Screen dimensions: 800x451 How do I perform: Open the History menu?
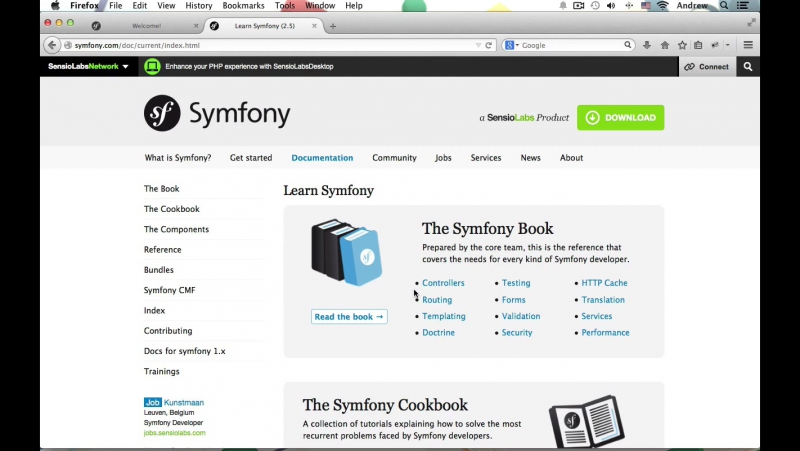pyautogui.click(x=198, y=6)
